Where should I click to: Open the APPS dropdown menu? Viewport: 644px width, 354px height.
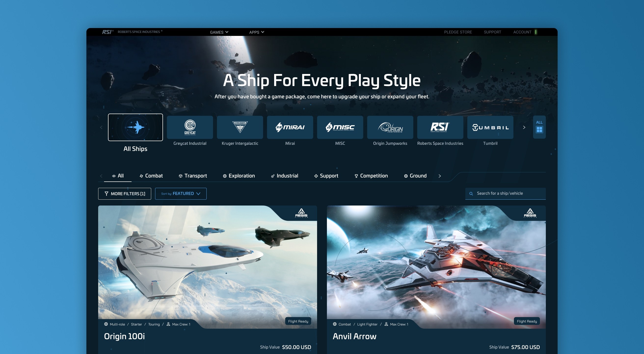pos(256,32)
